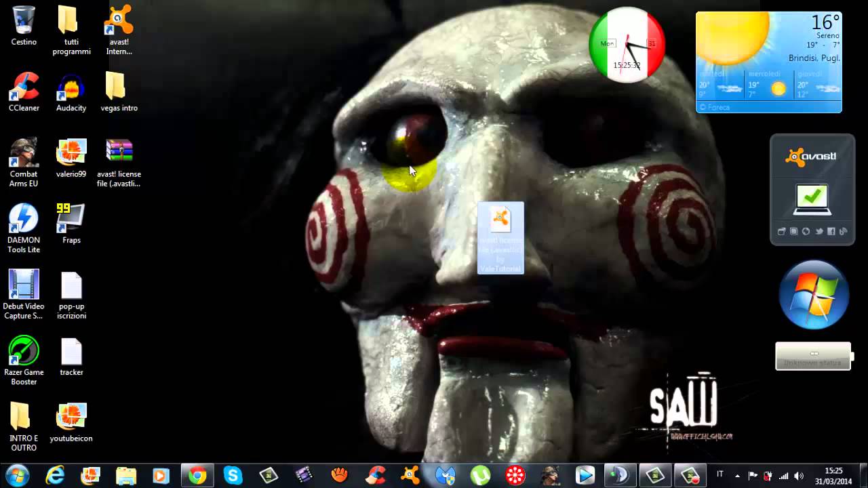Screen dimensions: 868x488
Task: Select the 'pop-up iscrizioni' file
Action: pos(71,295)
